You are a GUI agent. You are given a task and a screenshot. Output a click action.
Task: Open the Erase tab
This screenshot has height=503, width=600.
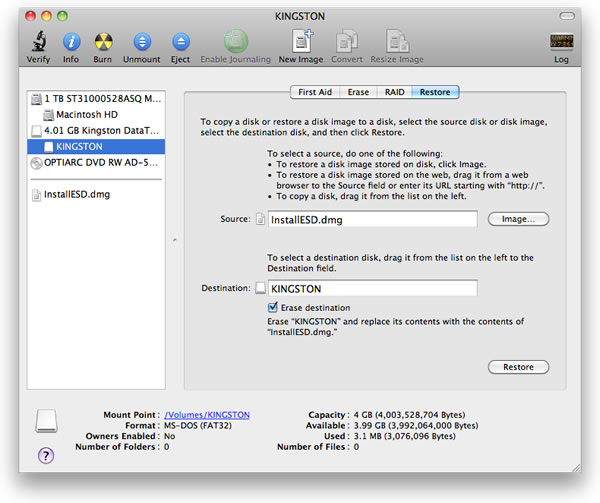(x=358, y=92)
